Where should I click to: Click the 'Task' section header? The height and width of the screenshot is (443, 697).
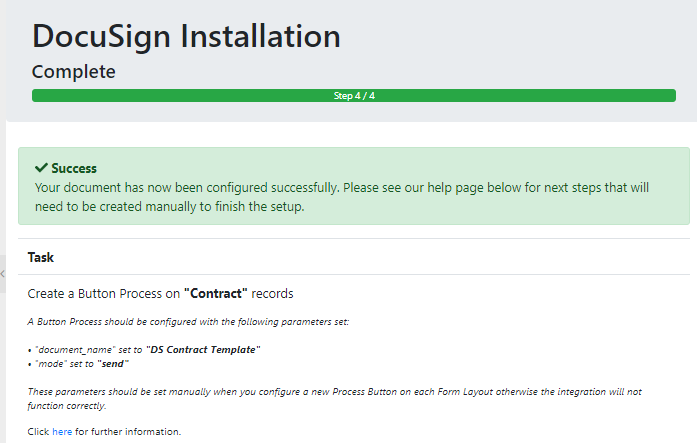(40, 257)
